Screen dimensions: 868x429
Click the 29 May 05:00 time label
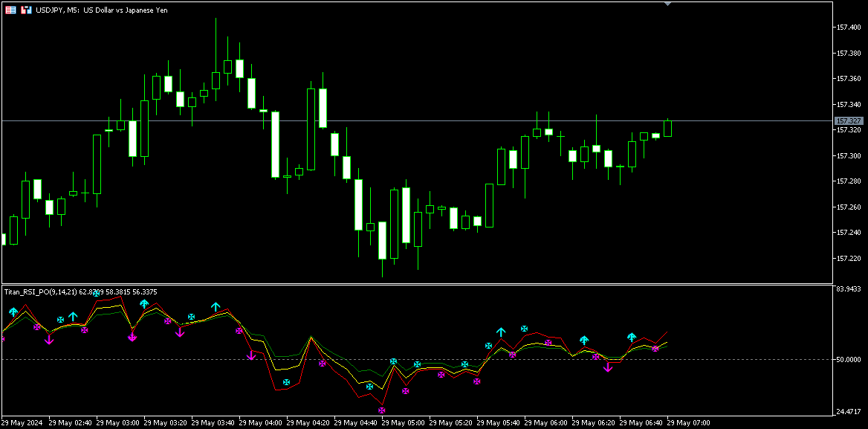[406, 423]
